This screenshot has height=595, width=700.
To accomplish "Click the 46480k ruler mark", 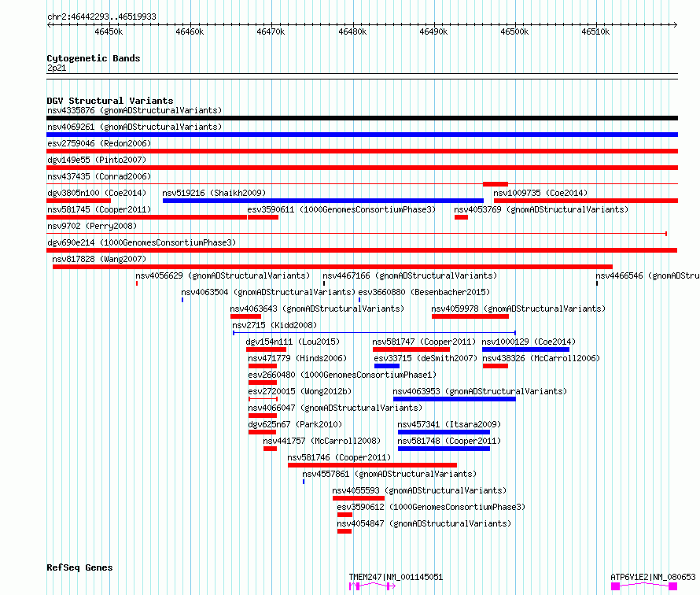I will pyautogui.click(x=352, y=31).
